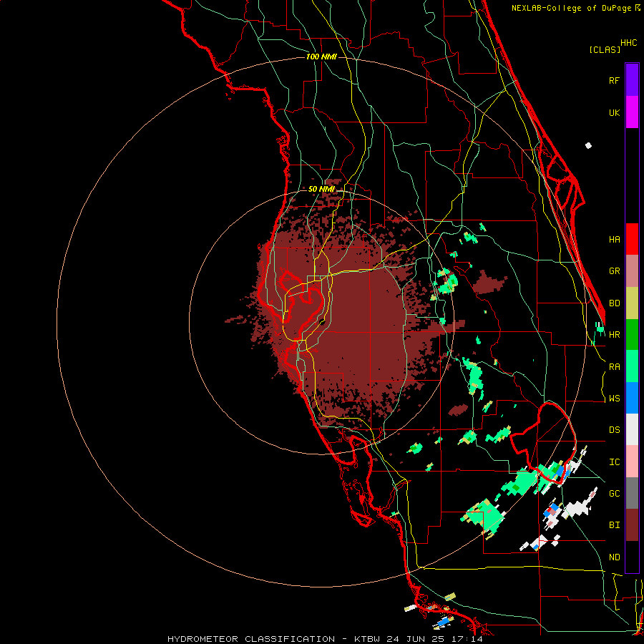Click the 'HR' legend label
Viewport: 644px width, 644px height.
(x=615, y=335)
